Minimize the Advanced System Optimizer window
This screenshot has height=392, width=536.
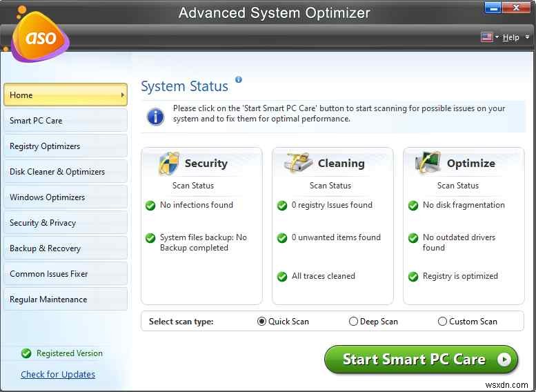coord(493,8)
